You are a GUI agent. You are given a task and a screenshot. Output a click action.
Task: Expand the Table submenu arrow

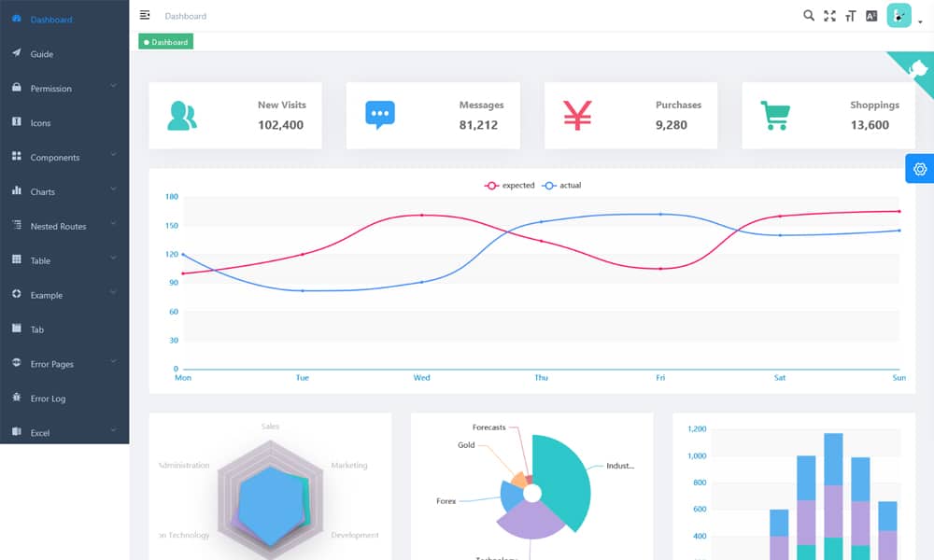(x=113, y=259)
